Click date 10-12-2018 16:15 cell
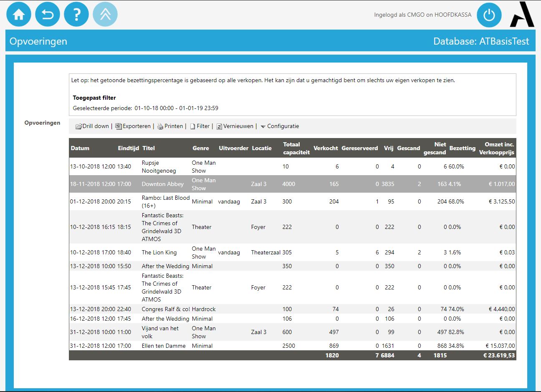Viewport: 541px width, 392px height. click(93, 227)
